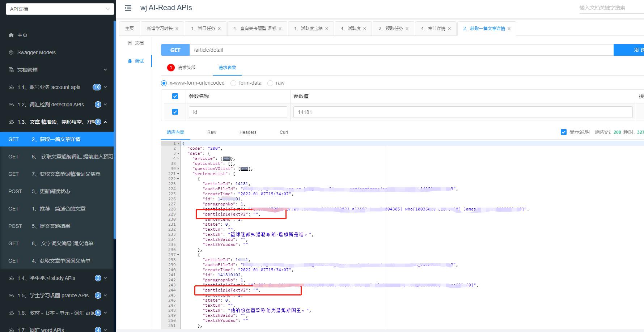Choose raw radio option

click(270, 83)
